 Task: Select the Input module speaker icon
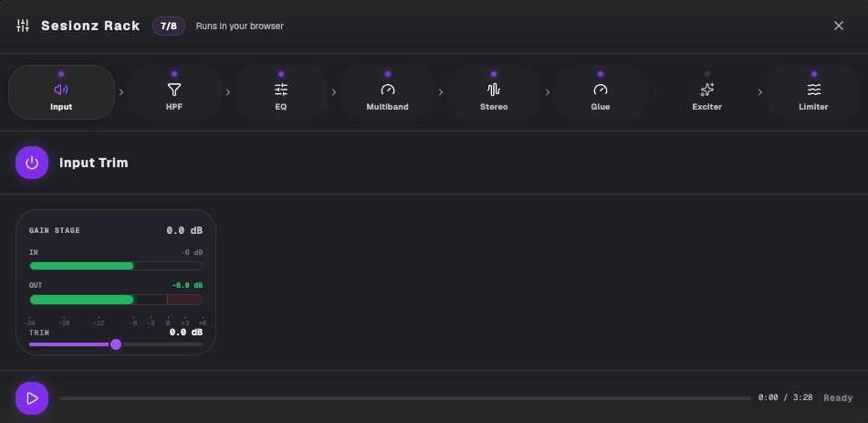pos(61,90)
